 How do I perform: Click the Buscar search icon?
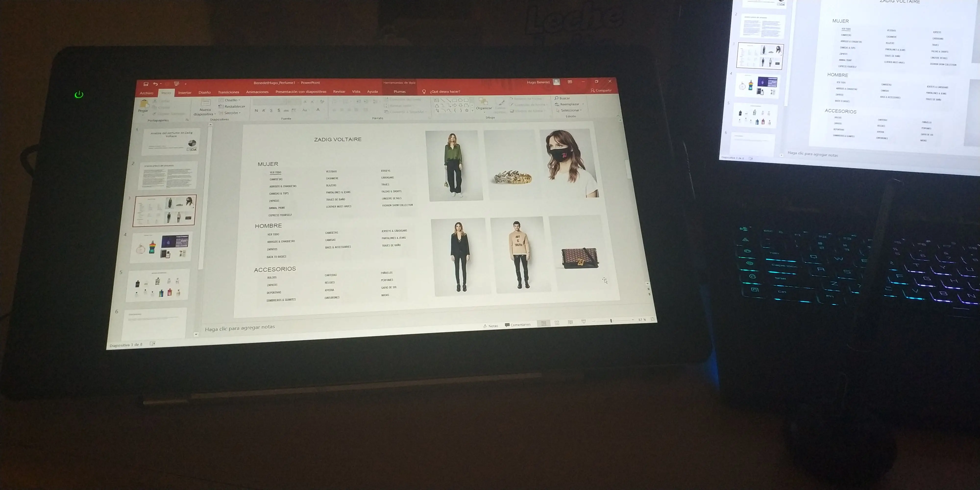[x=557, y=98]
